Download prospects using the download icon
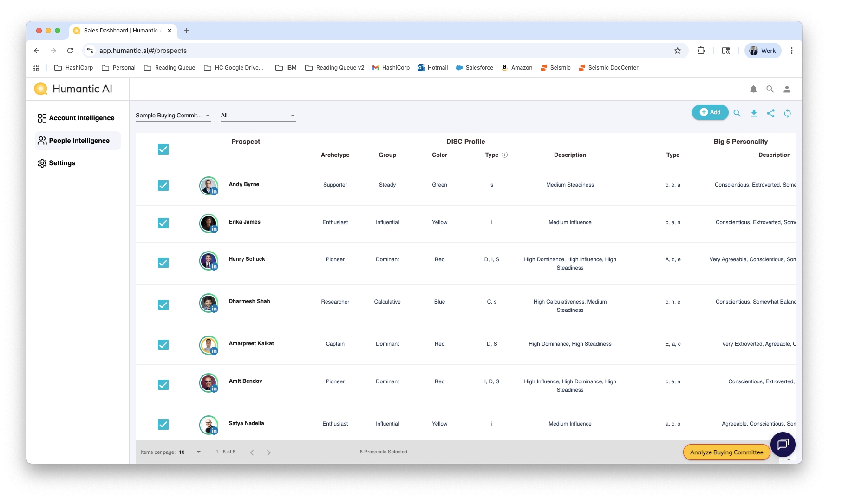This screenshot has height=504, width=842. pyautogui.click(x=754, y=113)
